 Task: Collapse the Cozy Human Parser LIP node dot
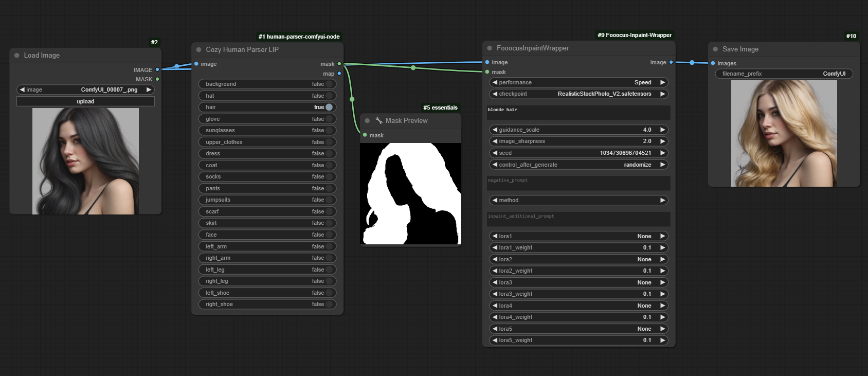199,50
